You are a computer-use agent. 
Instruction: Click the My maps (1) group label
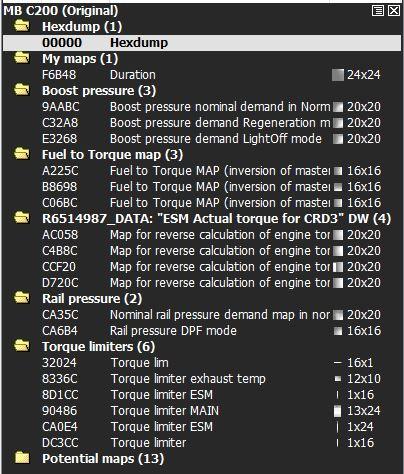click(x=80, y=58)
